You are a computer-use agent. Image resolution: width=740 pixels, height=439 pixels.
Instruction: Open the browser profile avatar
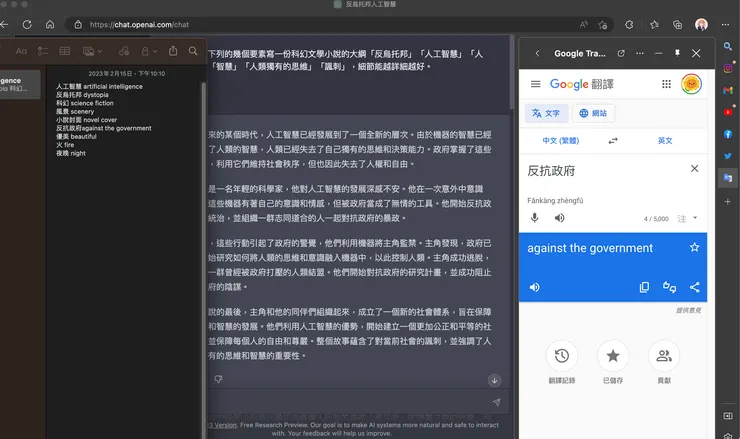tap(701, 25)
